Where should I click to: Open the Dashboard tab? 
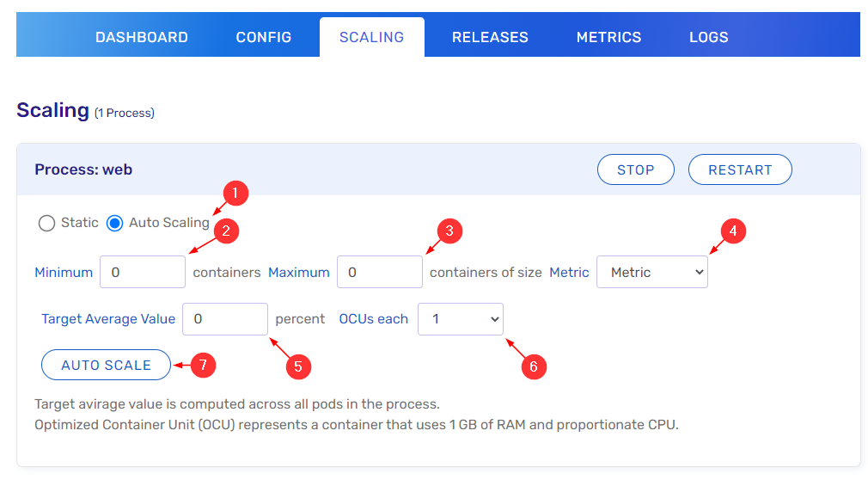142,37
